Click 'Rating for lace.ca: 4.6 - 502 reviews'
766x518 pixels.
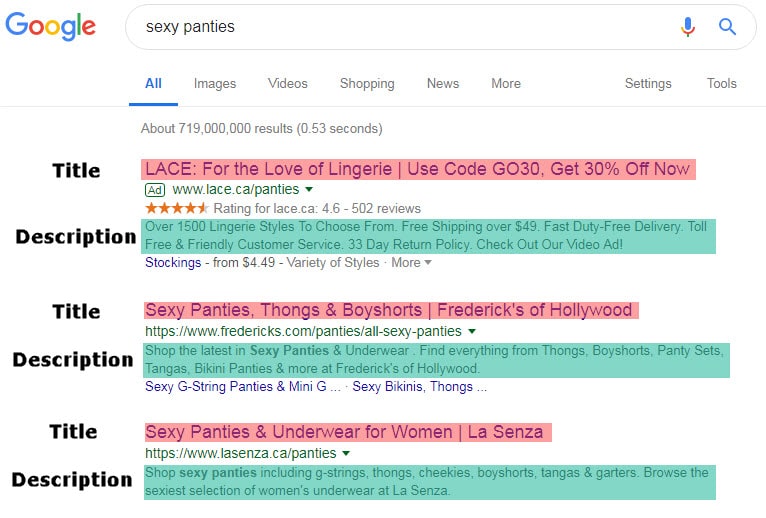point(317,209)
